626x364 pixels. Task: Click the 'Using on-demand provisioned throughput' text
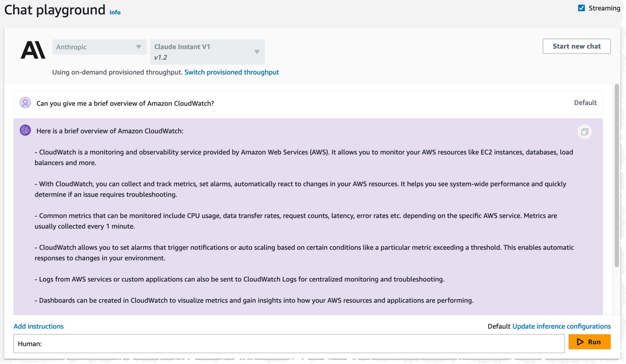coord(117,72)
